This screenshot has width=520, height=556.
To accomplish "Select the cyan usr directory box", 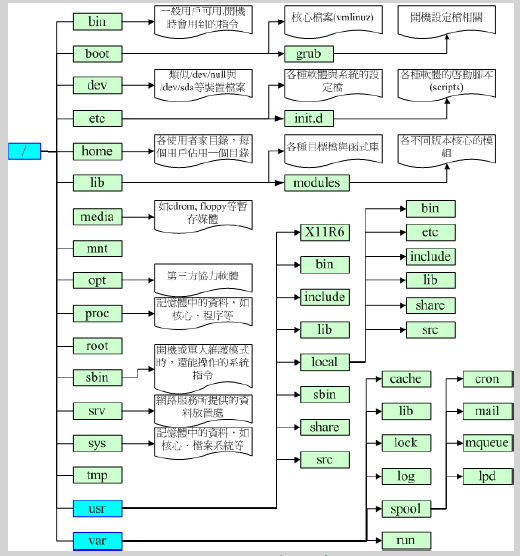I will [98, 508].
